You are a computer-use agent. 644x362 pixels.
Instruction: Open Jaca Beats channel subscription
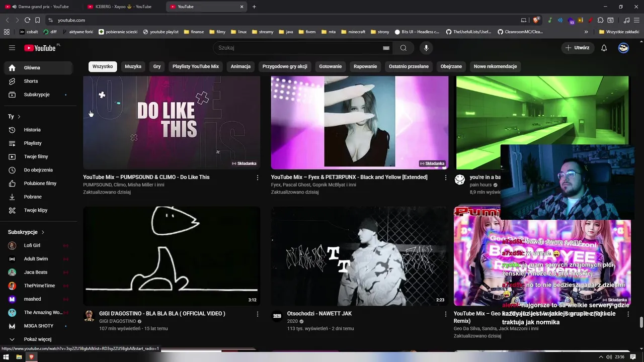click(x=38, y=272)
